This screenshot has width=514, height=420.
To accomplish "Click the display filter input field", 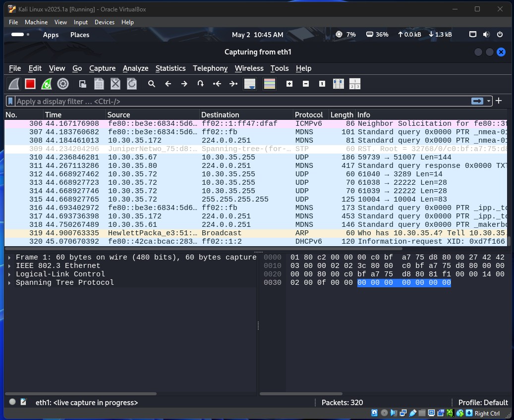I will click(242, 101).
